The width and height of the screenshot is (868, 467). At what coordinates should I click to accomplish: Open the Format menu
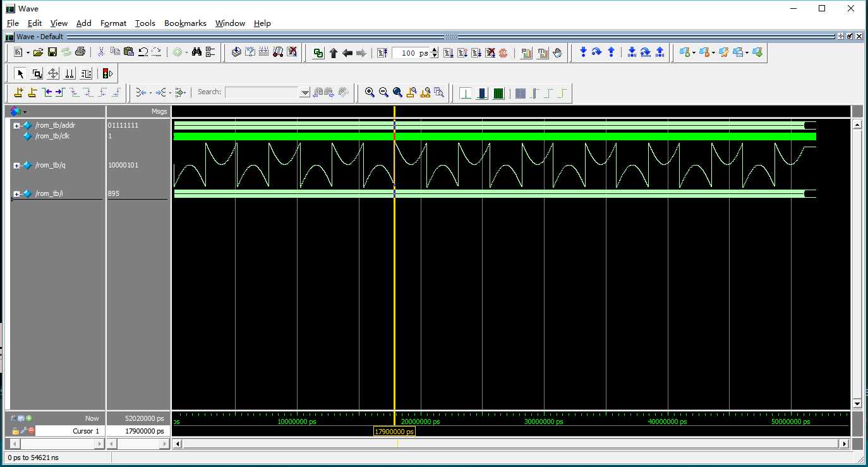113,23
